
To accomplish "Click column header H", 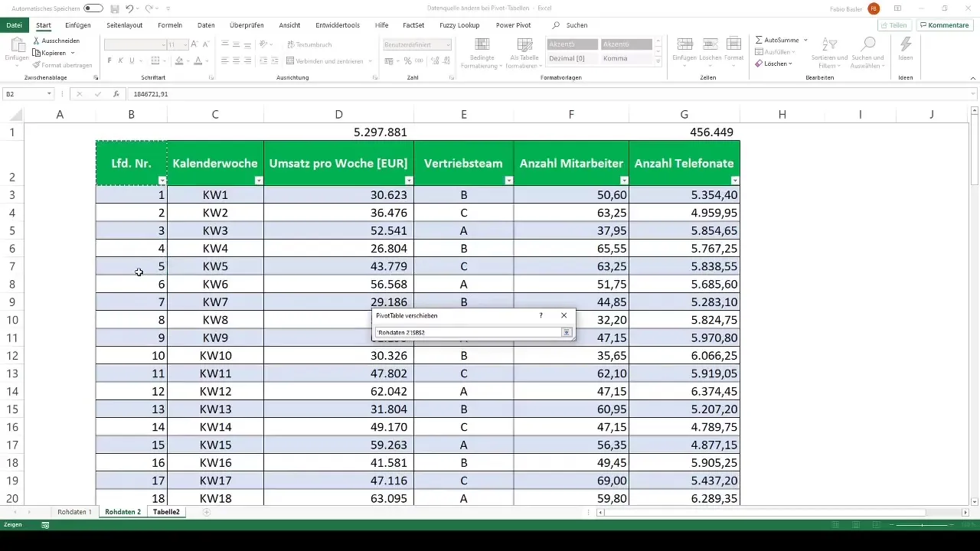I will click(782, 115).
